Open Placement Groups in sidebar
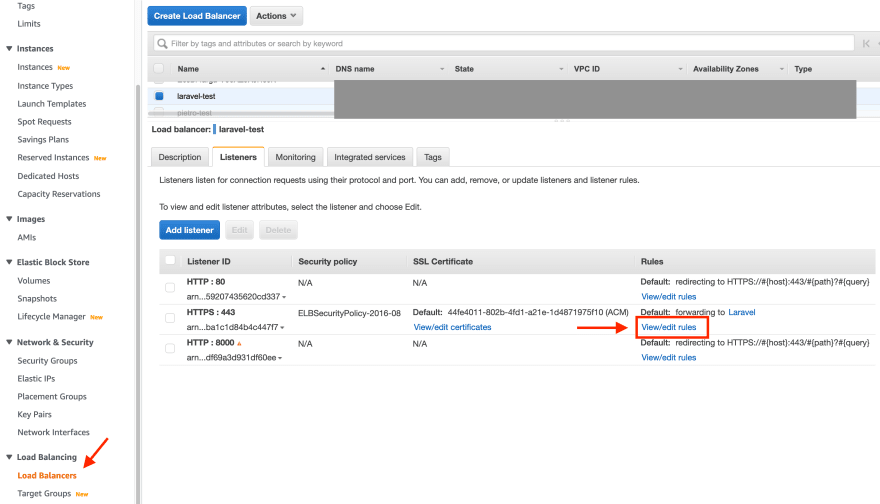 pos(52,397)
